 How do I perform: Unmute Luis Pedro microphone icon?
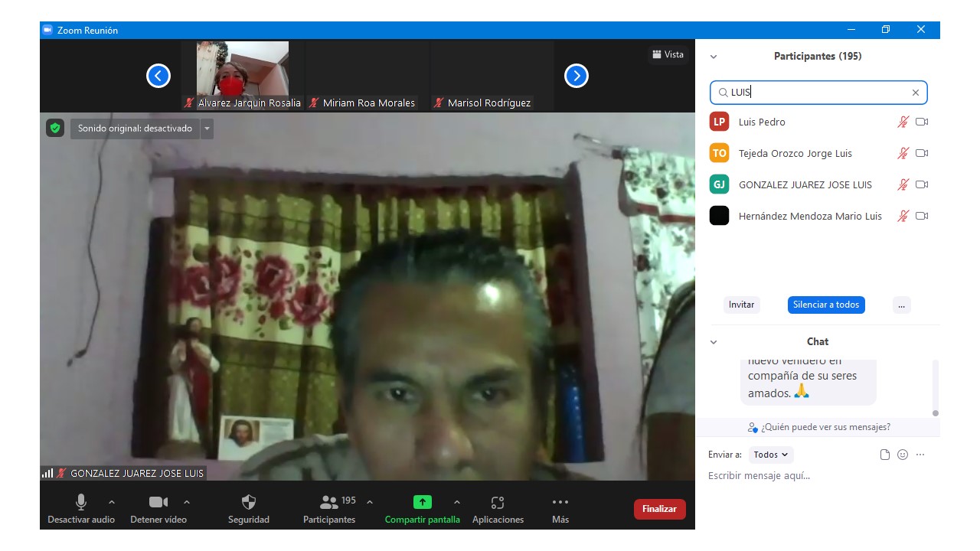coord(903,122)
